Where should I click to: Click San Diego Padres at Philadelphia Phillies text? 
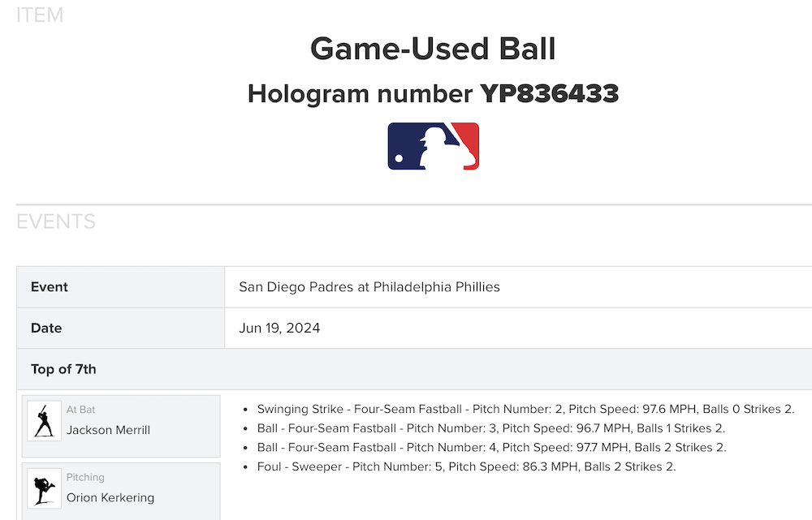click(x=369, y=287)
